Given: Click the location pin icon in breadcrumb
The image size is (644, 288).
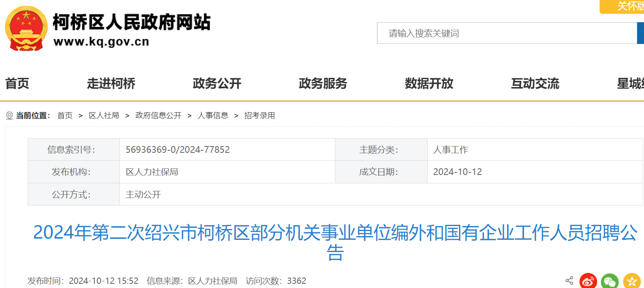Looking at the screenshot, I should tap(9, 116).
